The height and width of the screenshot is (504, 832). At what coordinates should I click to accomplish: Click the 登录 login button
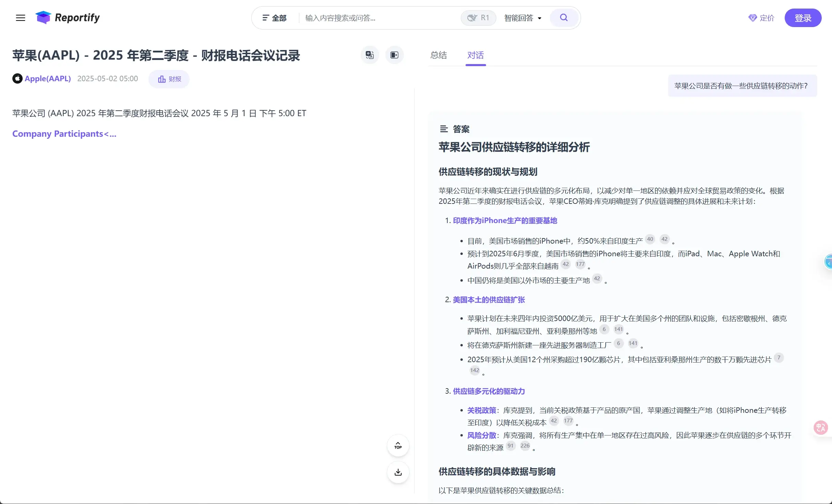(803, 17)
